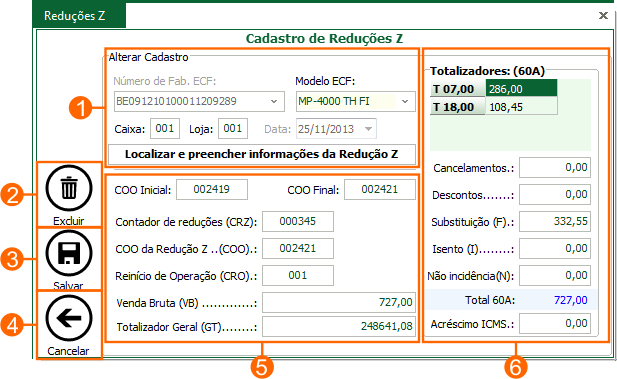Image resolution: width=617 pixels, height=379 pixels.
Task: Click the Não incidência(N) value field
Action: (555, 275)
